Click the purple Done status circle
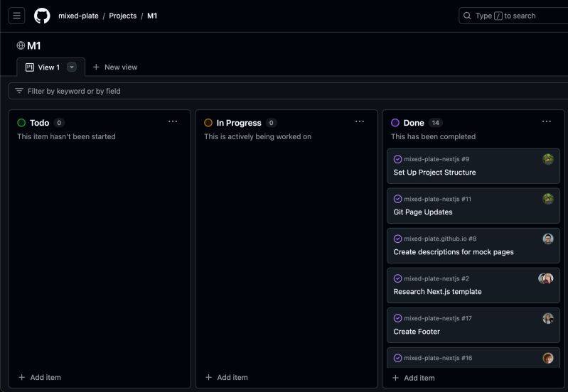Image resolution: width=568 pixels, height=392 pixels. (x=395, y=123)
